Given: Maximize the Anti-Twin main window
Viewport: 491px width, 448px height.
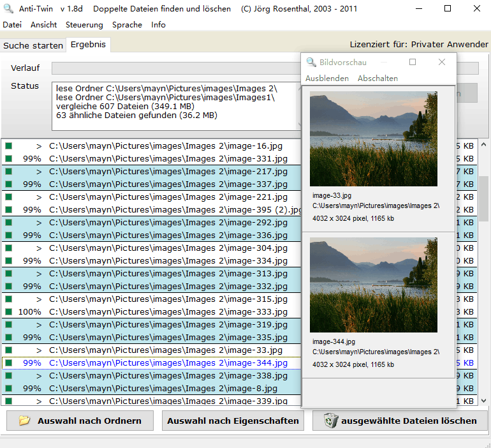Looking at the screenshot, I should 448,8.
